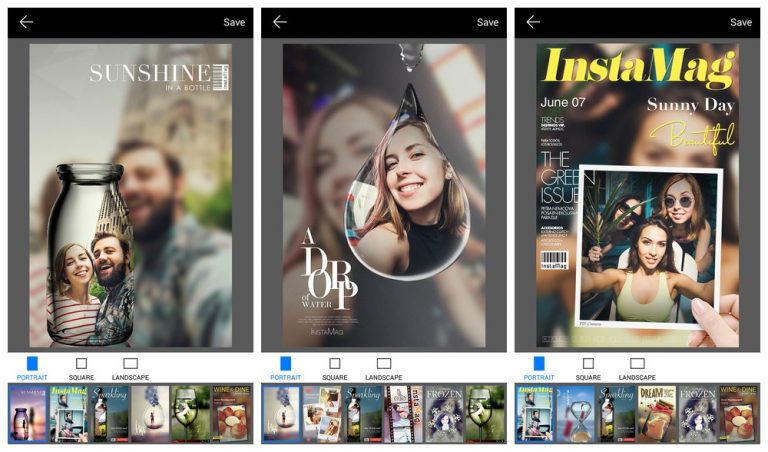Pick hourglass template thumbnail in third strip
Image resolution: width=768 pixels, height=452 pixels.
(575, 414)
